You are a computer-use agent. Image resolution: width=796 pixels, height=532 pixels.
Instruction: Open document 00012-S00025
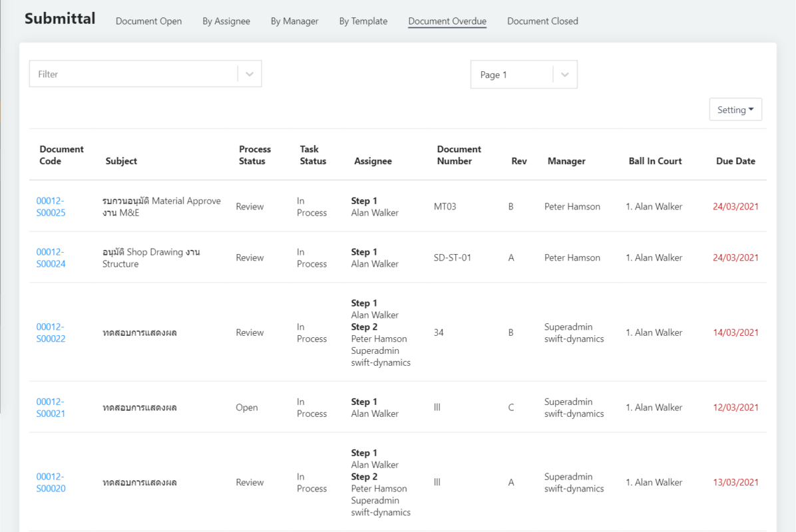point(51,206)
